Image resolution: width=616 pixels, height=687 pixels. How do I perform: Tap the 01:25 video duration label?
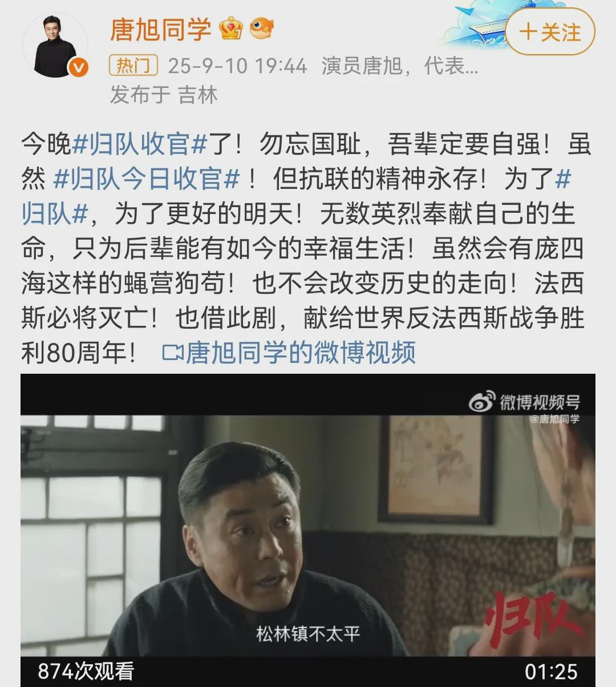coord(551,672)
